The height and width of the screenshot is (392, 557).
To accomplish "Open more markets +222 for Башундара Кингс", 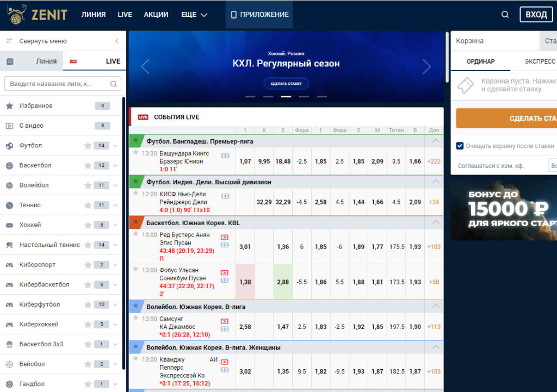I will 434,161.
